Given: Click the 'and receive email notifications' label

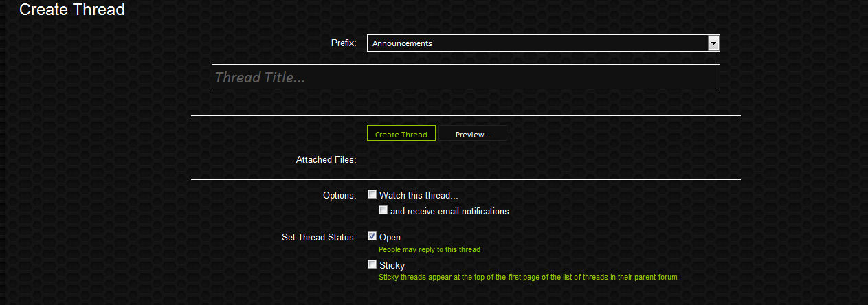Looking at the screenshot, I should [449, 212].
